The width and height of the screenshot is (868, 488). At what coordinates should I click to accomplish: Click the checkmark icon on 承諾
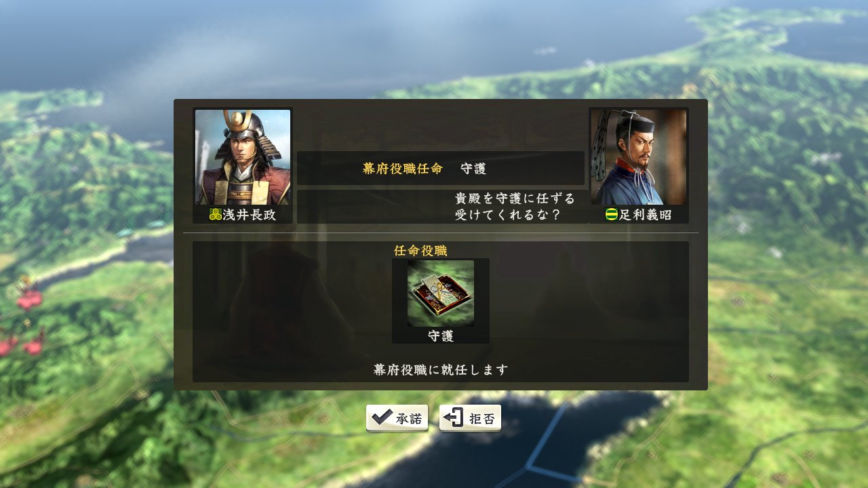click(382, 418)
